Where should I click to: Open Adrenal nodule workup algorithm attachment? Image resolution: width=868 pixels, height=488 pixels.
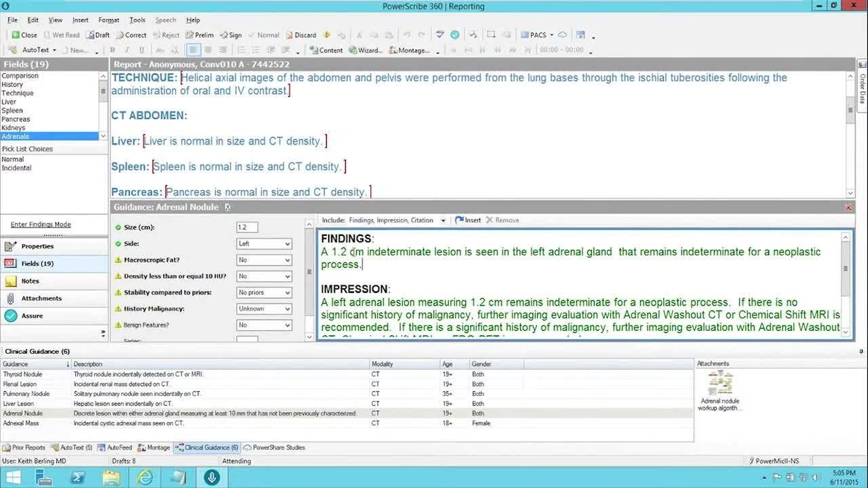720,392
